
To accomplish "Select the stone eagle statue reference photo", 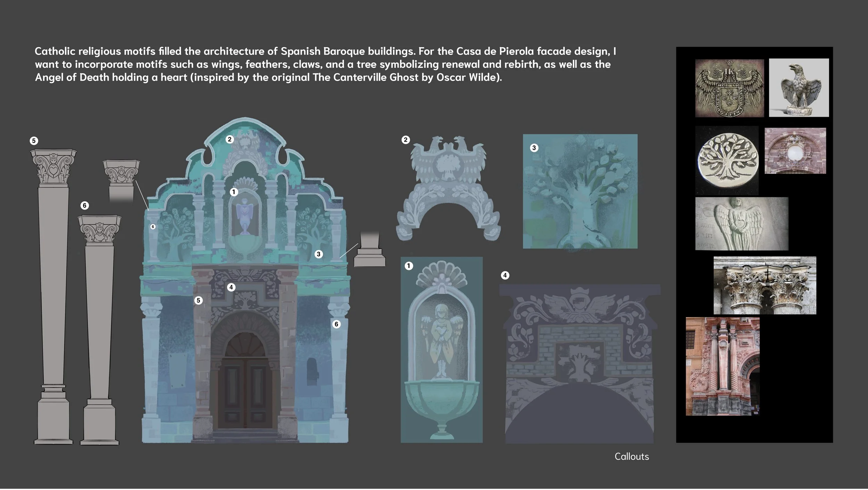I will (x=799, y=88).
